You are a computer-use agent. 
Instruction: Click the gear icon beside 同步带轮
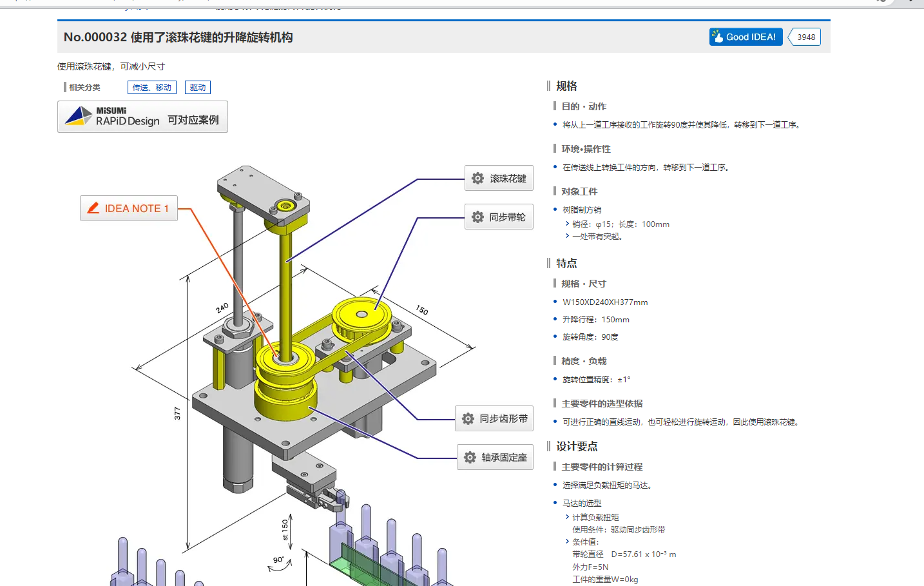point(477,217)
